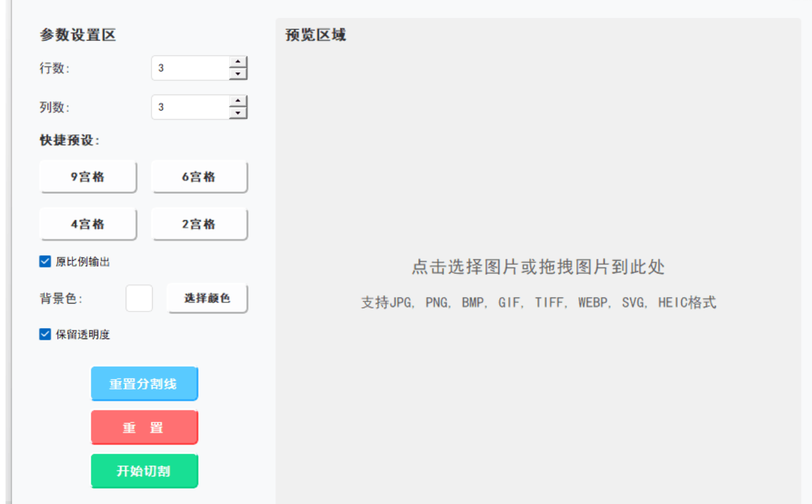Pick the 2宫格 preset
Viewport: 812px width, 504px height.
[x=199, y=224]
